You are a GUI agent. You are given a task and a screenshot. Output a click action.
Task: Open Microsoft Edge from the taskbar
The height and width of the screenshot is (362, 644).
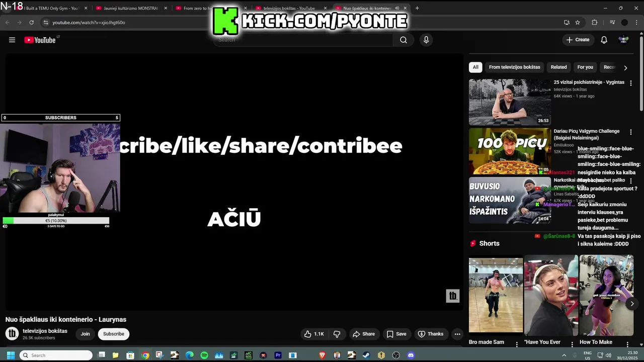(x=190, y=355)
